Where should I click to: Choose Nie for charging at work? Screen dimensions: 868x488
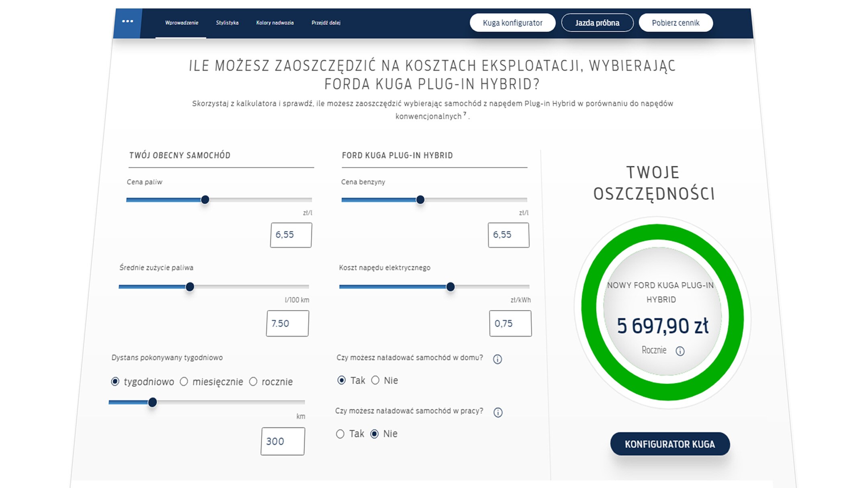point(375,434)
